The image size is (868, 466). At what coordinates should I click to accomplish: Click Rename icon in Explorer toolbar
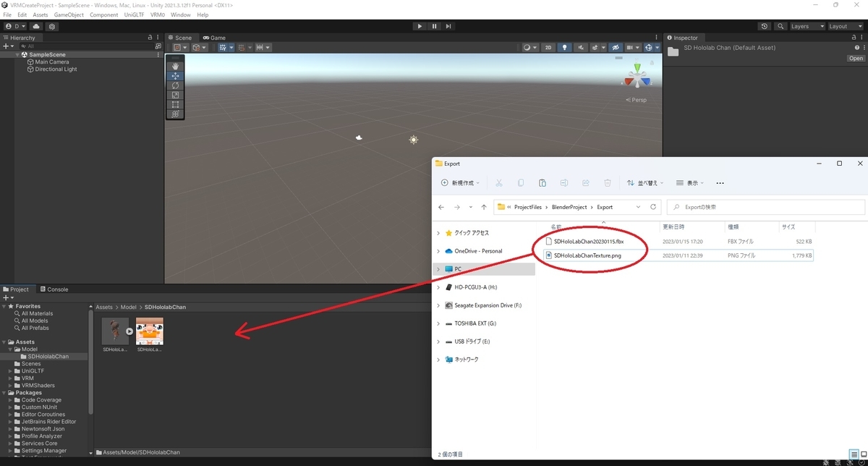click(x=564, y=183)
